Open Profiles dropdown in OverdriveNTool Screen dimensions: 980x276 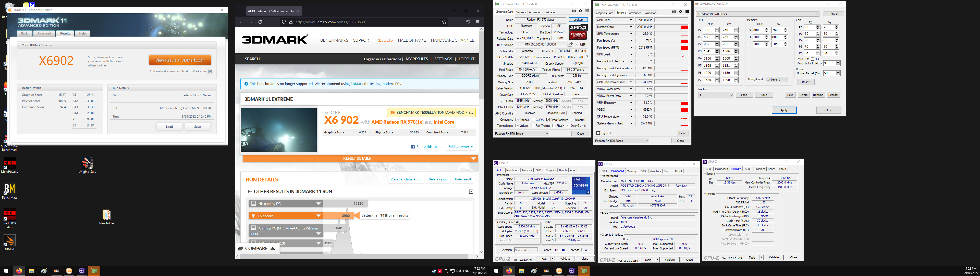click(716, 95)
